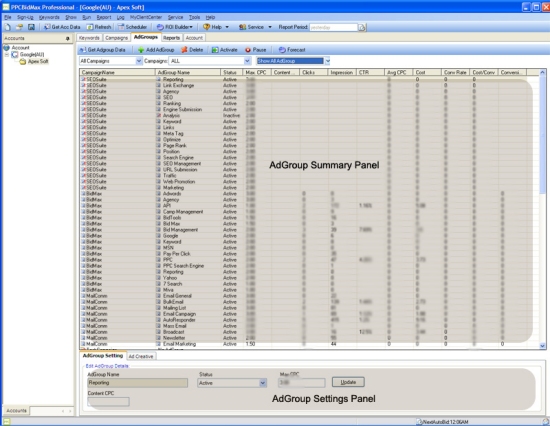Switch to the Campaigns tab
Viewport: 550px width, 426px height.
[x=116, y=38]
